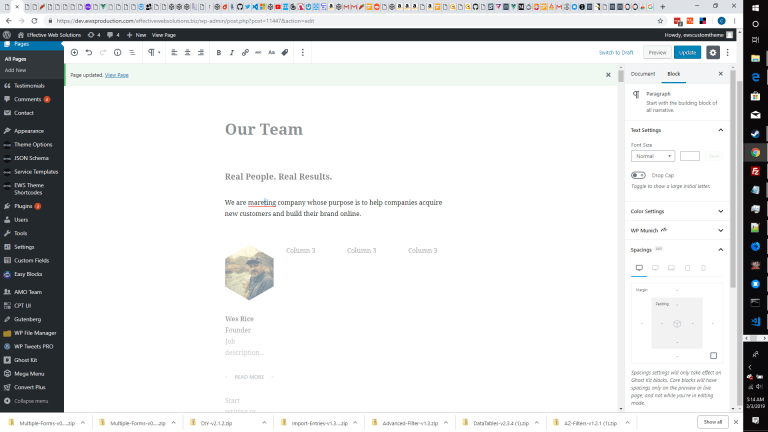Screen dimensions: 768x432
Task: Click the custom font size input
Action: pos(690,156)
